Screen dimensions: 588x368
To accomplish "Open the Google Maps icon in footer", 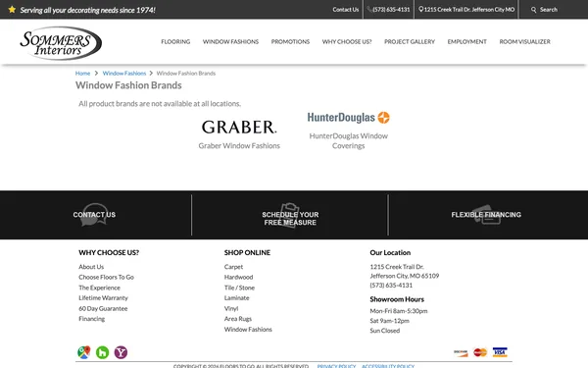I will 84,352.
